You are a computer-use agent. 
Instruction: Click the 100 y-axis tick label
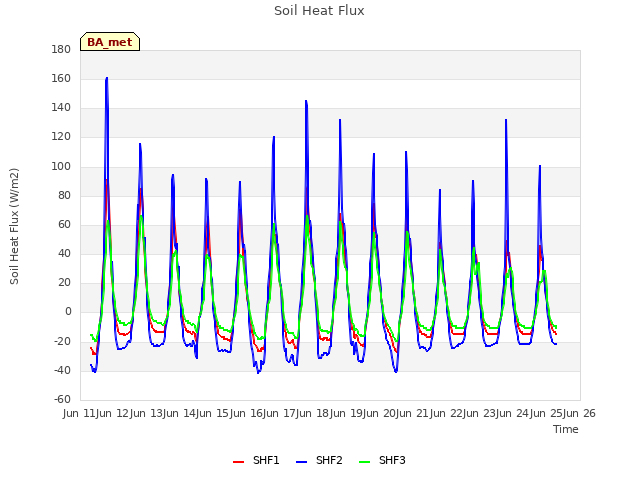pyautogui.click(x=61, y=166)
